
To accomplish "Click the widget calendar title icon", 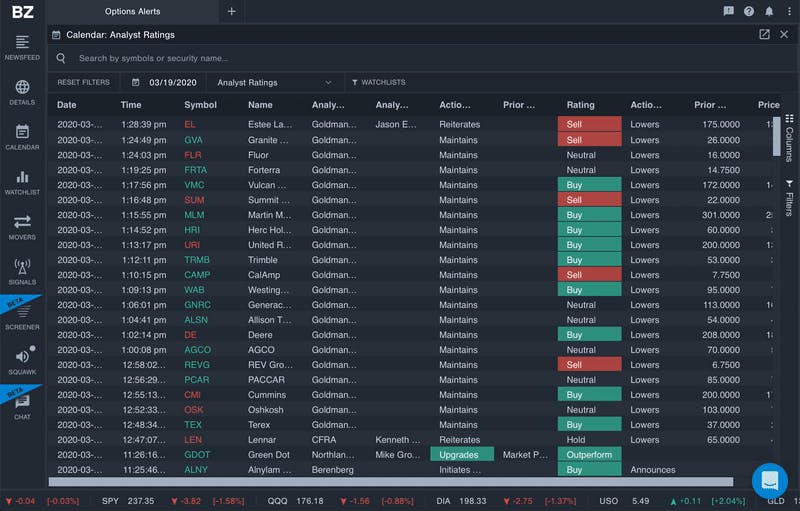I will [56, 35].
